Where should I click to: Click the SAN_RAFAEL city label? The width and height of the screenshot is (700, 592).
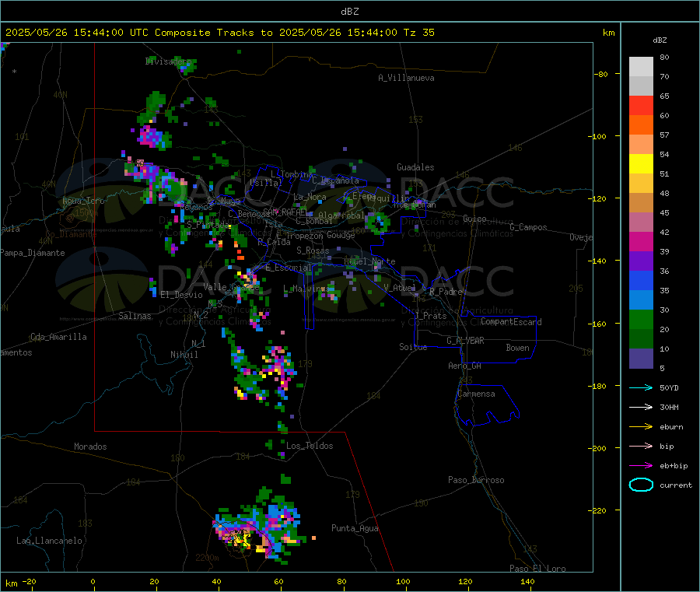point(285,212)
